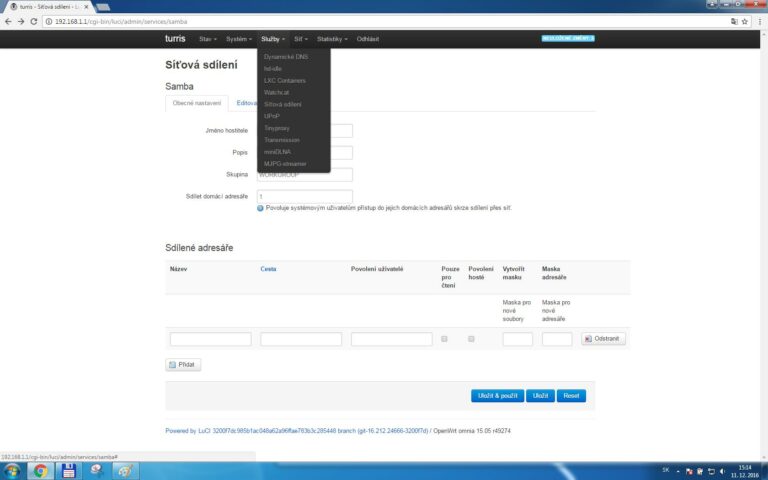The height and width of the screenshot is (480, 768).
Task: Click the translate page icon in the address bar
Action: pyautogui.click(x=734, y=22)
